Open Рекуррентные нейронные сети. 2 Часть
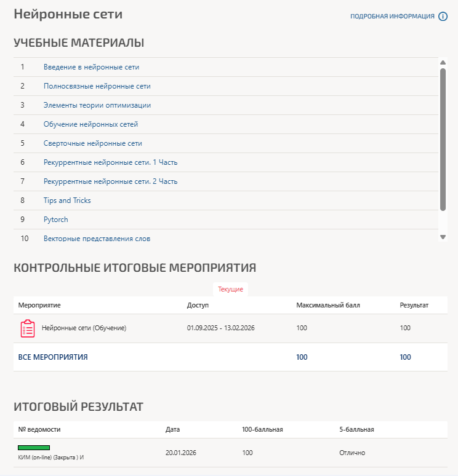 coord(110,181)
